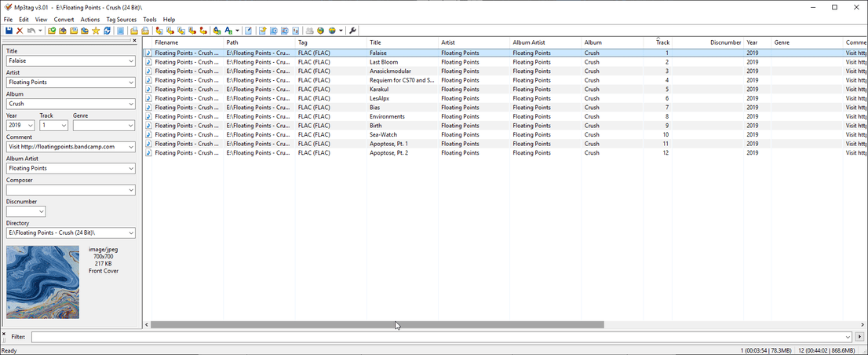Open the Tag Sources menu
The image size is (868, 355).
(x=121, y=20)
